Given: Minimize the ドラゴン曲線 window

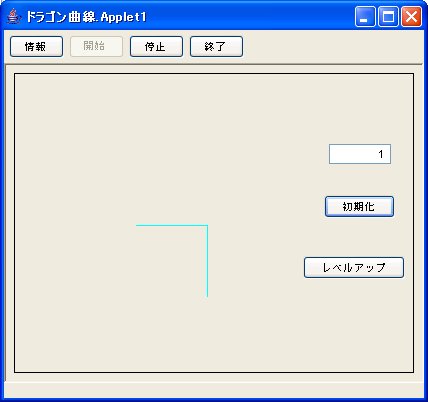Looking at the screenshot, I should [365, 16].
